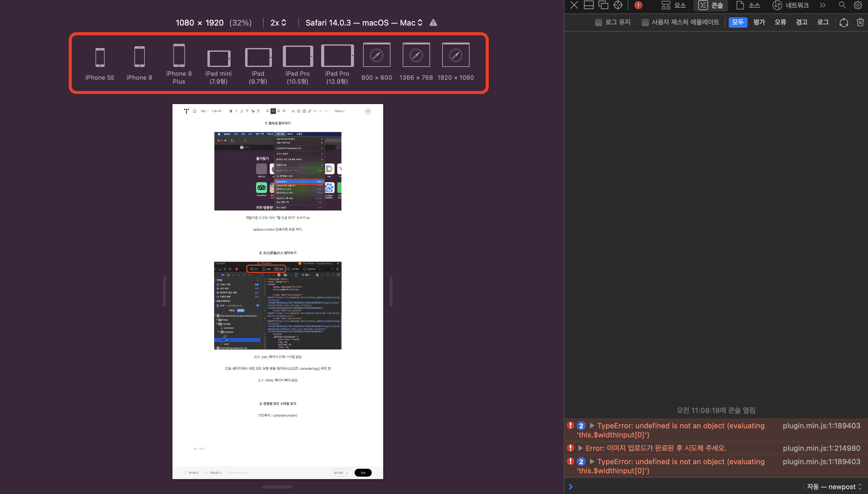Screen dimensions: 868x494
Task: Click the console prompt input field
Action: coord(685,486)
